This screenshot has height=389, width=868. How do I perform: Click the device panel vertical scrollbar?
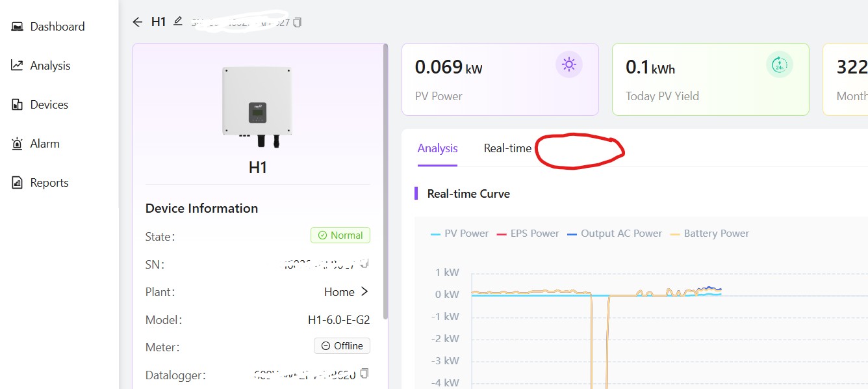[x=386, y=182]
